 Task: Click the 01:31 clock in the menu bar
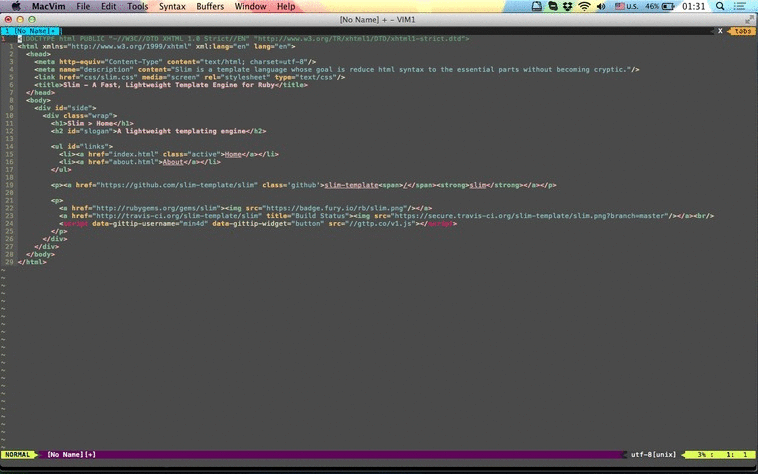point(693,6)
